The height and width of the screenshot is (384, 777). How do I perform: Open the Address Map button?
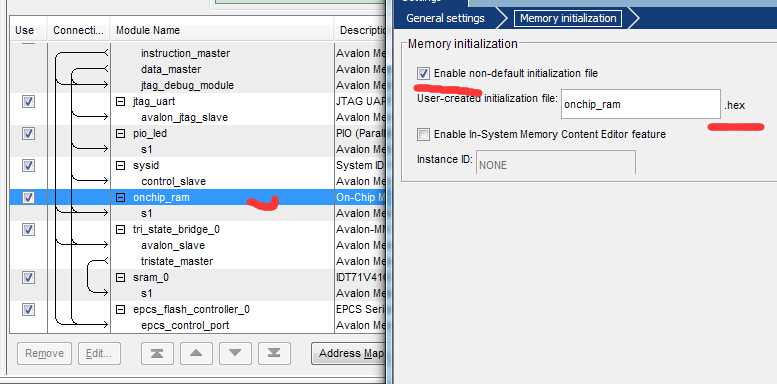pyautogui.click(x=349, y=353)
